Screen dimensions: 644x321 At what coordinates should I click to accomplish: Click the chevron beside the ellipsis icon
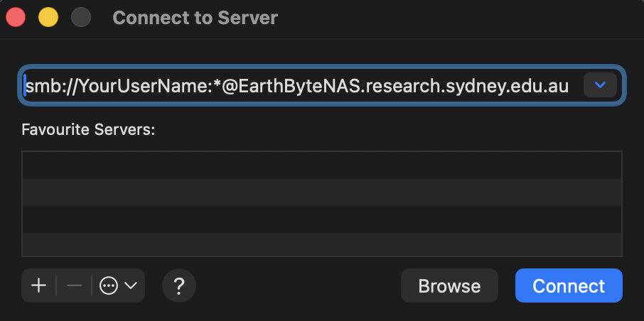point(131,285)
